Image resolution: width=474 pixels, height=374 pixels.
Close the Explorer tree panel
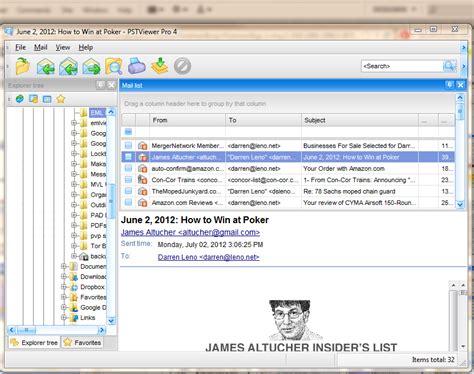coord(111,85)
